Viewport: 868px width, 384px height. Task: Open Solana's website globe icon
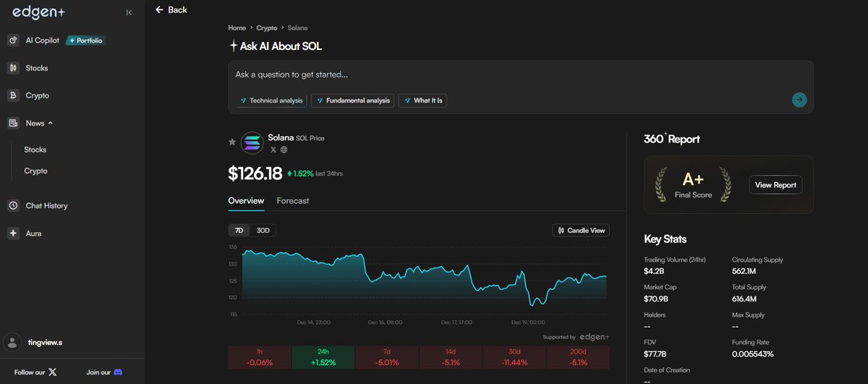point(284,150)
